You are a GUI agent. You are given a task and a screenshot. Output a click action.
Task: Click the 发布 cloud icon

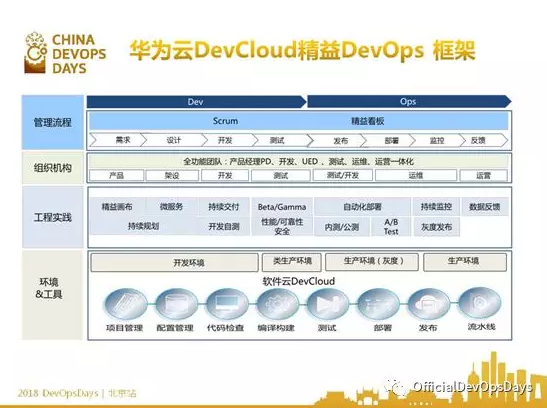coord(429,304)
